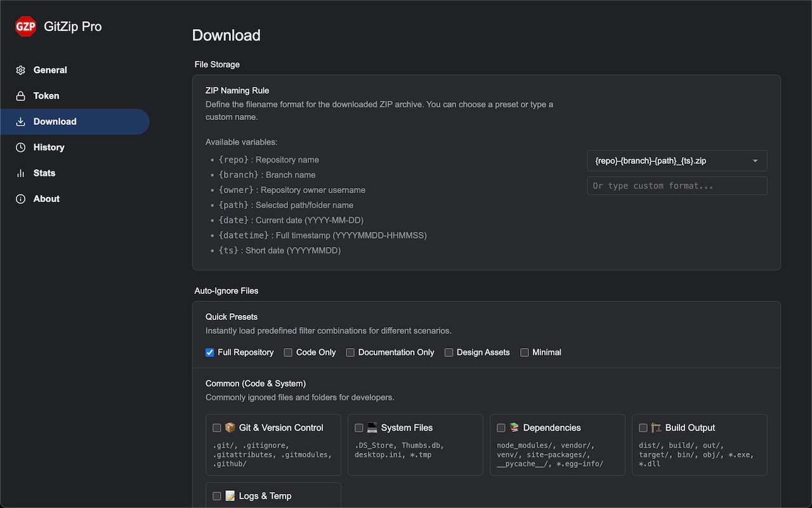Click the GitZip Pro title text
This screenshot has width=812, height=508.
(x=73, y=27)
